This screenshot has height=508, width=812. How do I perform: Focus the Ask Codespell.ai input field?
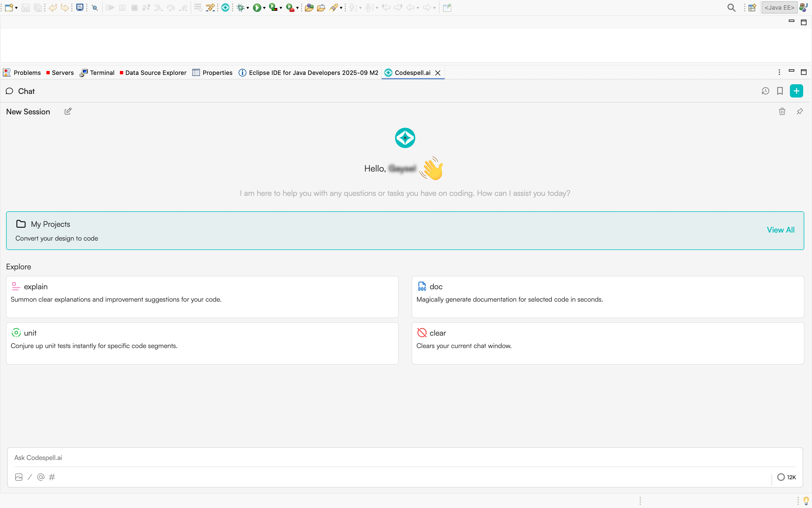405,458
